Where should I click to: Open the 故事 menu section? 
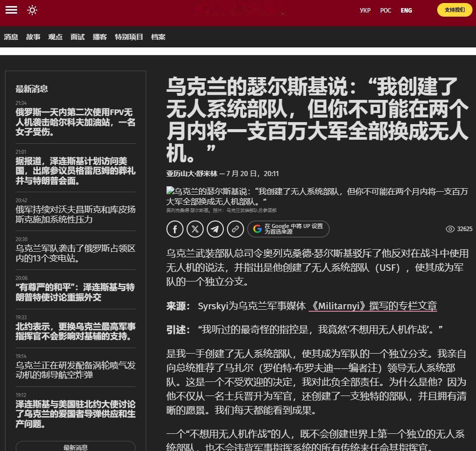coord(33,37)
